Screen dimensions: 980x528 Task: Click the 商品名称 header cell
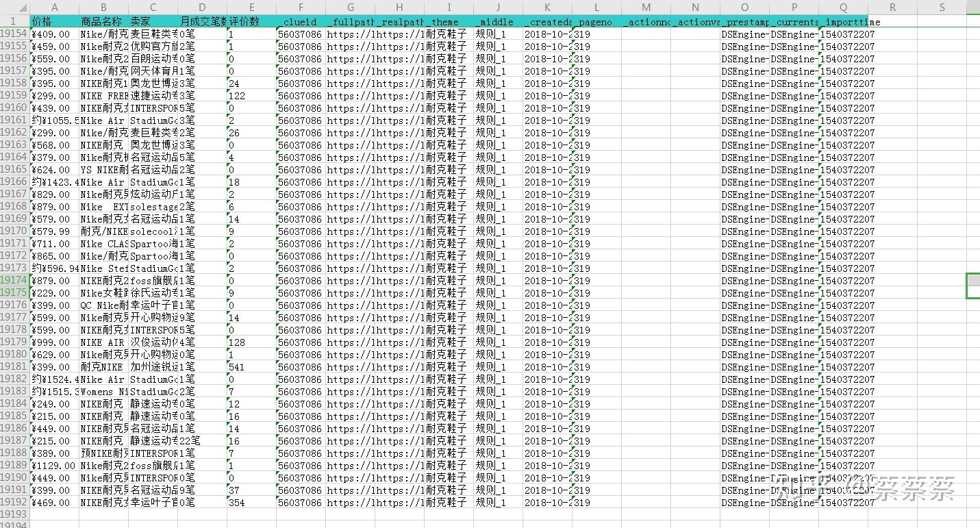coord(104,21)
